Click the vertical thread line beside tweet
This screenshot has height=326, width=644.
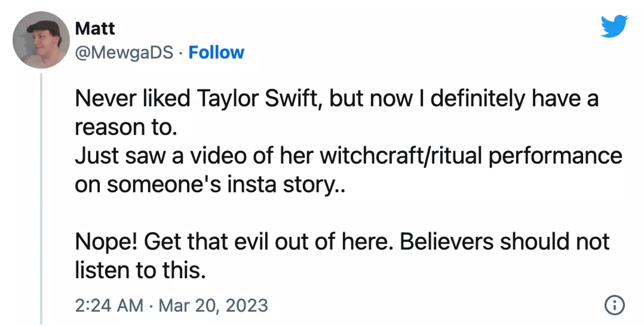(41, 197)
